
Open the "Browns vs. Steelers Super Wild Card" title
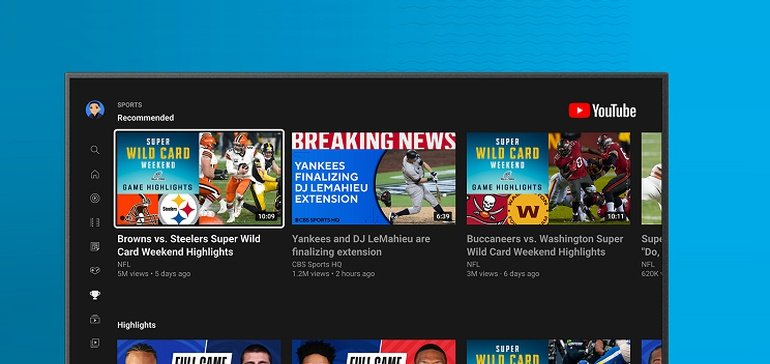(189, 245)
